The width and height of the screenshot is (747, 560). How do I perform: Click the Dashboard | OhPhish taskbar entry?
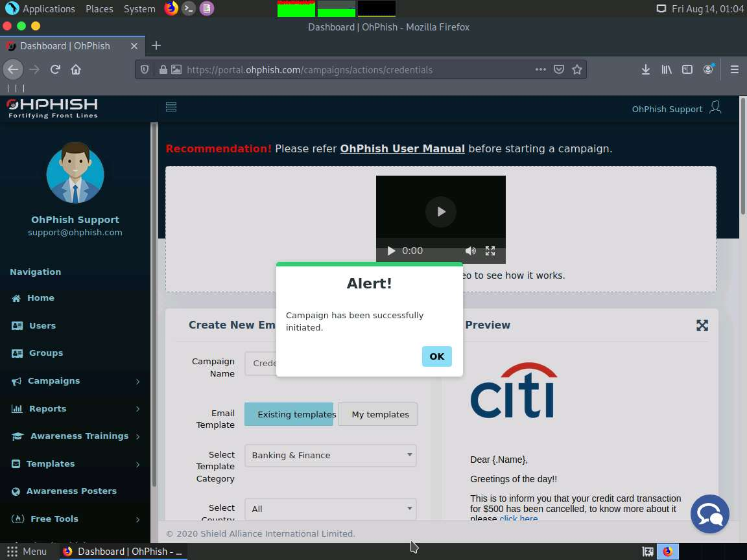click(x=123, y=552)
